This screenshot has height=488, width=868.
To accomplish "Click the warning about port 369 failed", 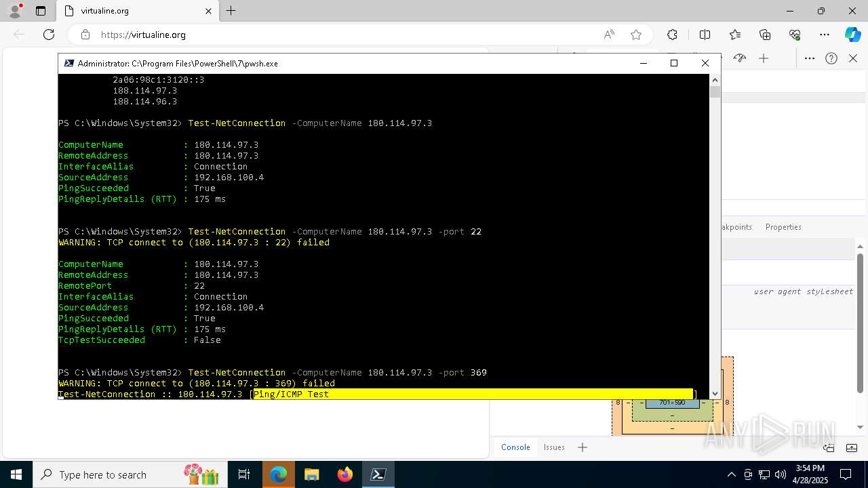I will pyautogui.click(x=197, y=384).
